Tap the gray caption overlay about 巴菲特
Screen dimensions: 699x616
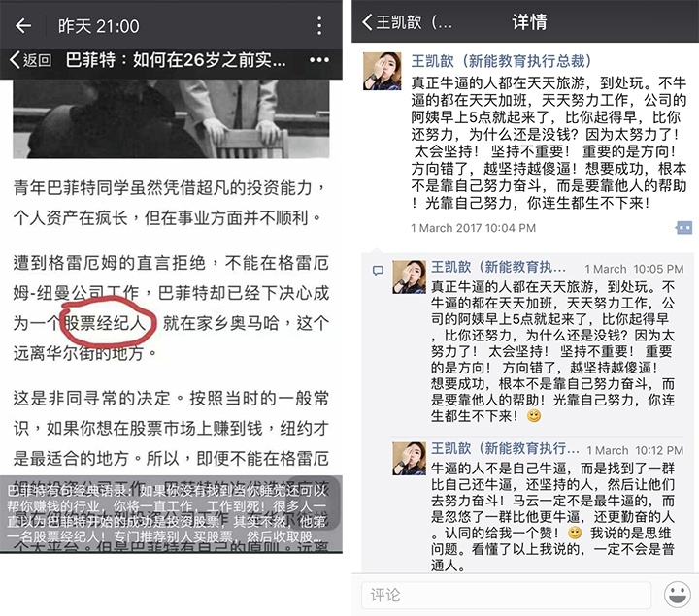[171, 513]
